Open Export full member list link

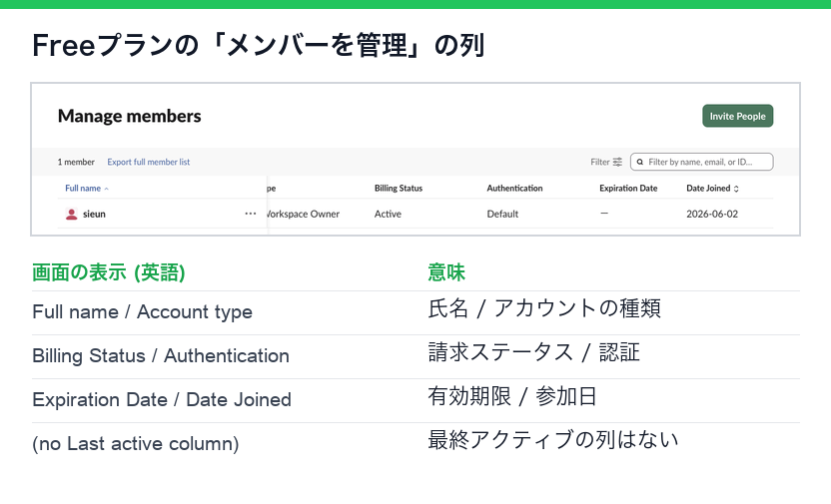[149, 162]
